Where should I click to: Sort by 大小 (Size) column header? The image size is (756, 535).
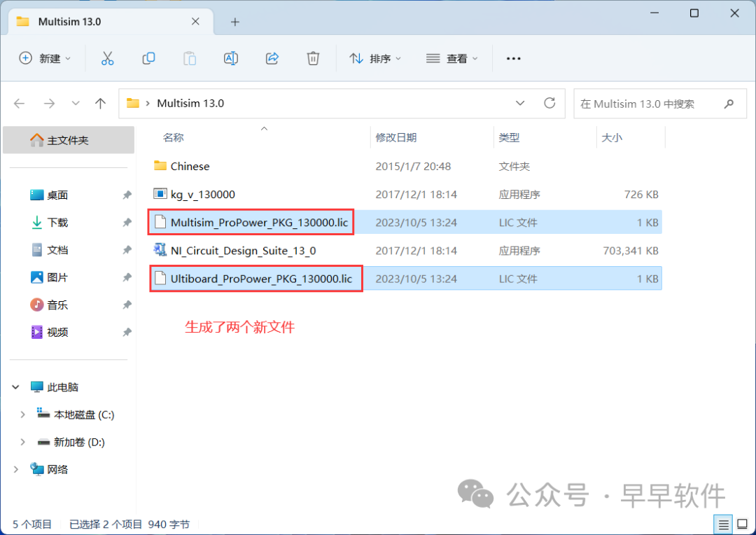612,137
